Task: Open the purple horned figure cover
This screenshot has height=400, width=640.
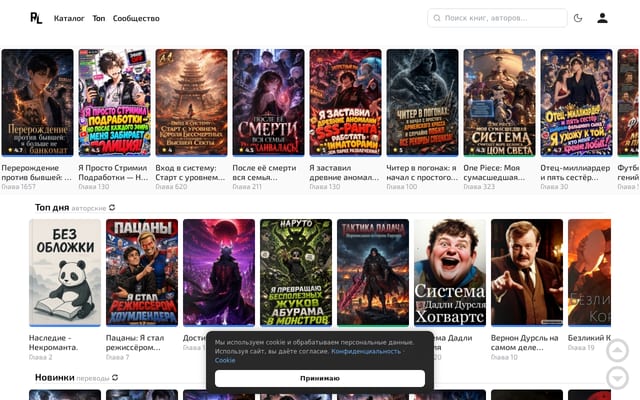Action: click(219, 273)
